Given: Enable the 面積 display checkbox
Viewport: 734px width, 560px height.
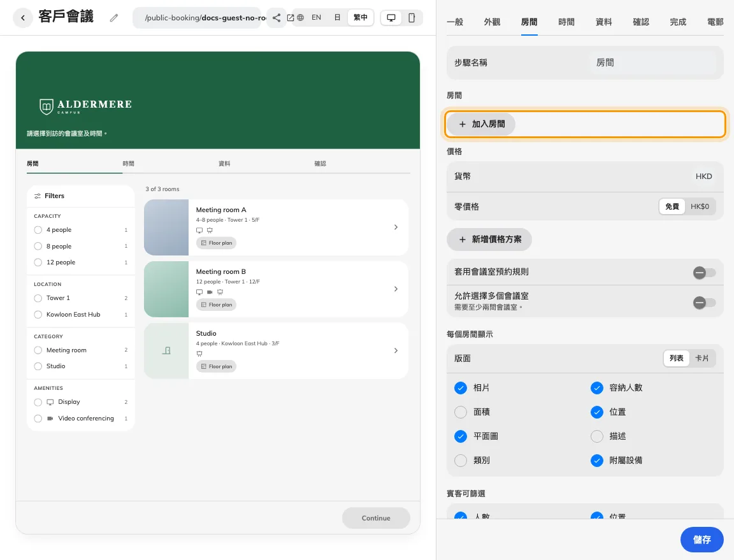Looking at the screenshot, I should click(x=461, y=412).
